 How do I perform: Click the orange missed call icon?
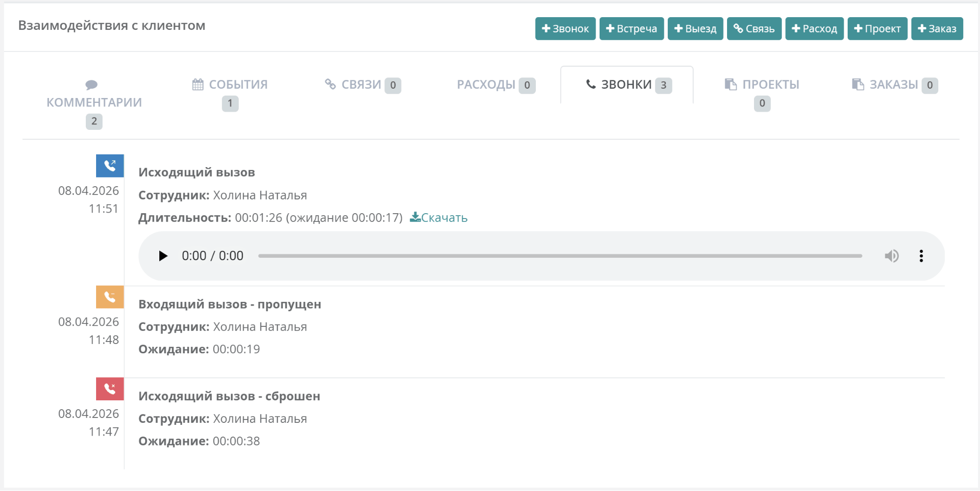pos(110,297)
